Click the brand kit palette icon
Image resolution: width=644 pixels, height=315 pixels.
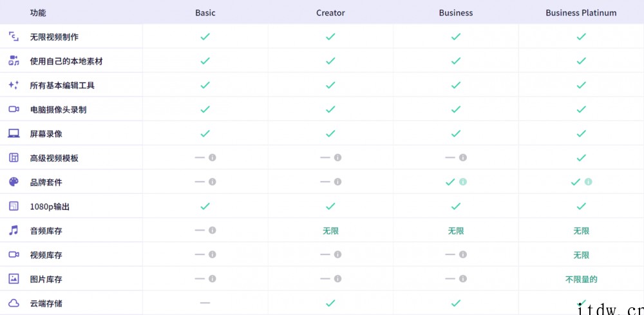click(14, 182)
